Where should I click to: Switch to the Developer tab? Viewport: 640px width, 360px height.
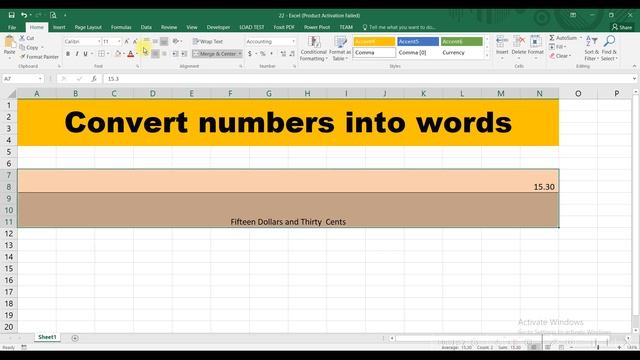218,27
